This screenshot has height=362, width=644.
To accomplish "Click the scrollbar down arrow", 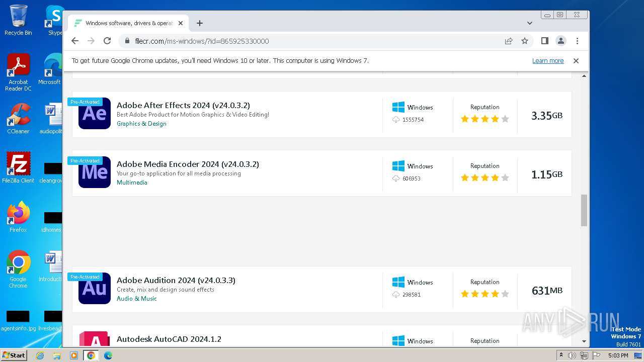I will (x=584, y=341).
